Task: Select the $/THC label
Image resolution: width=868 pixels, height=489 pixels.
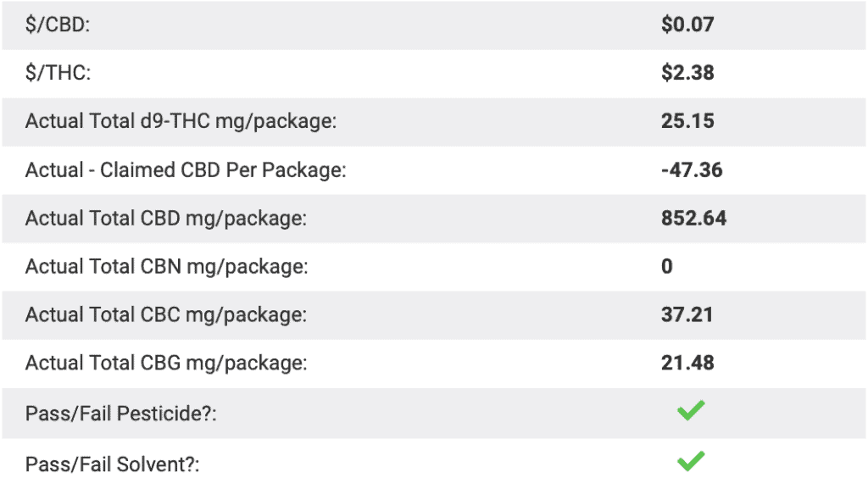Action: [x=58, y=73]
